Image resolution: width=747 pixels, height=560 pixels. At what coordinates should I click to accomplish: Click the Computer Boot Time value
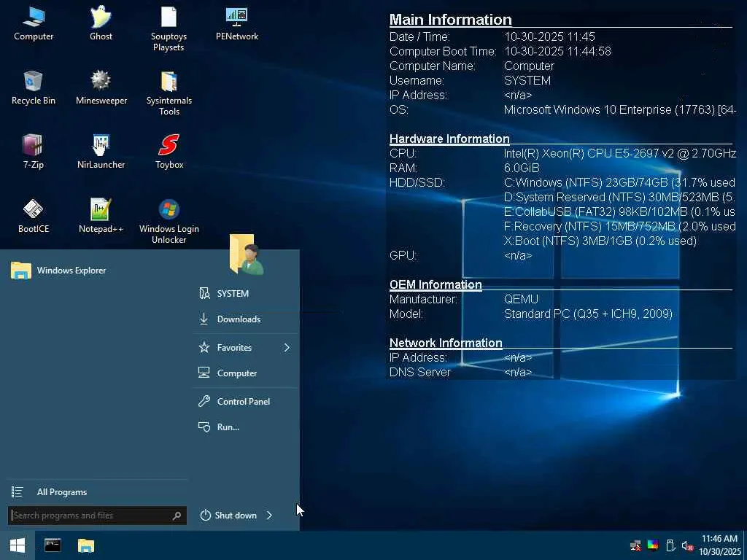click(557, 51)
